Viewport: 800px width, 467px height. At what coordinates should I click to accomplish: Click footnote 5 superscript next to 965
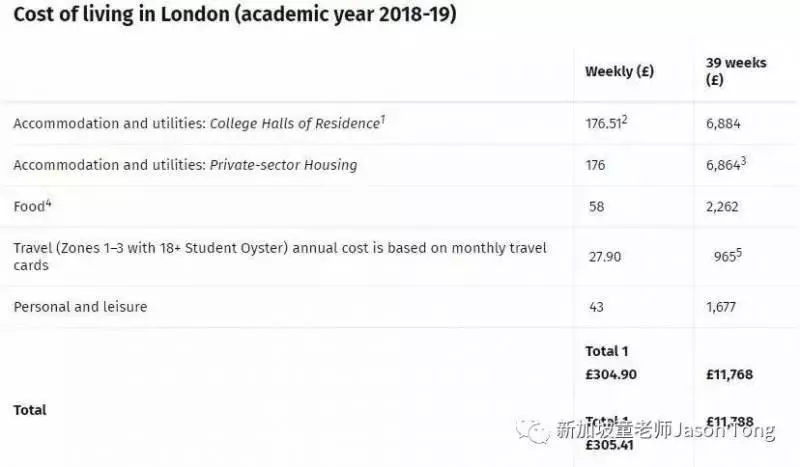(x=739, y=252)
